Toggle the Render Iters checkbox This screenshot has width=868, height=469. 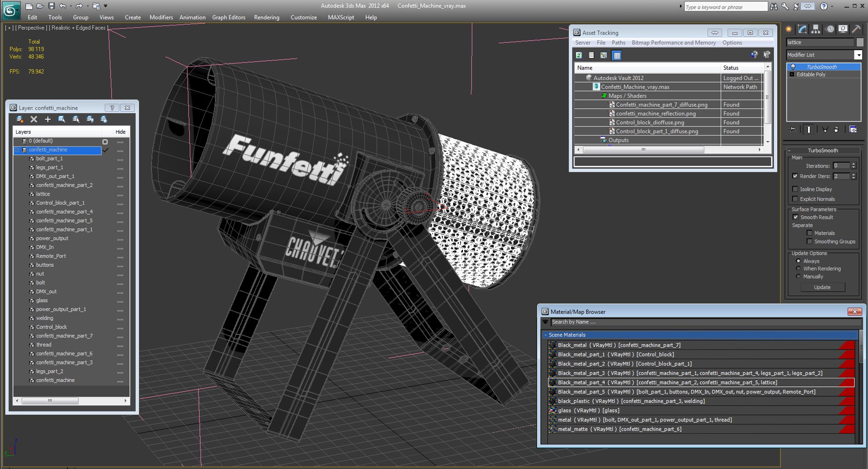click(795, 176)
